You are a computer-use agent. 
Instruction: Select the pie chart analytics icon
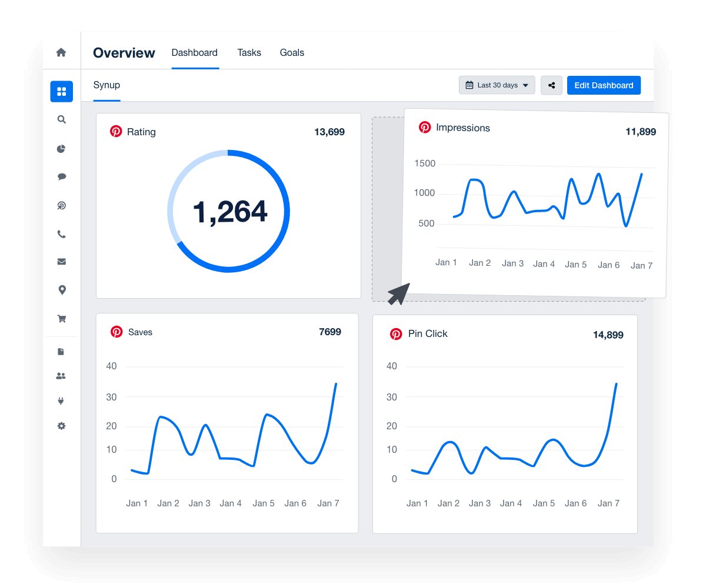[x=61, y=149]
